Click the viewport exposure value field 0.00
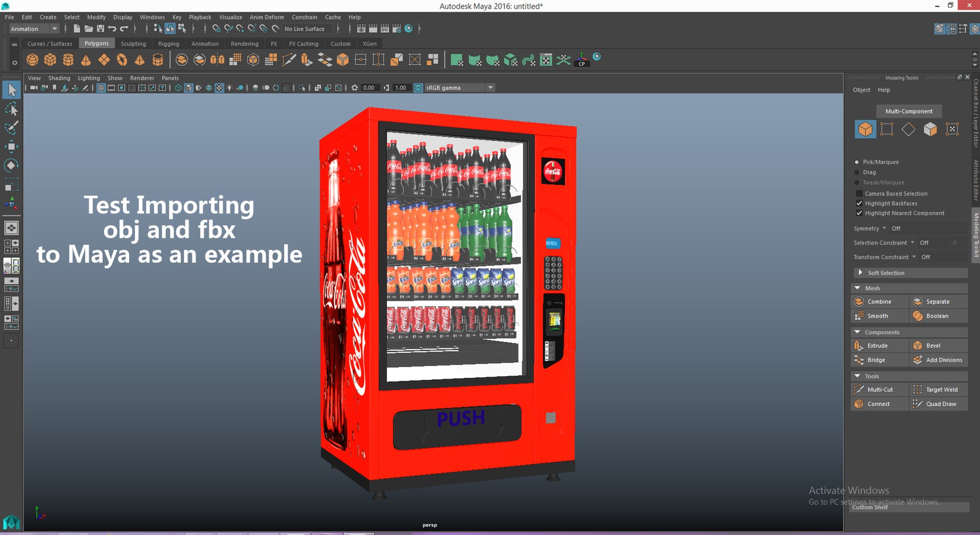 click(x=370, y=88)
